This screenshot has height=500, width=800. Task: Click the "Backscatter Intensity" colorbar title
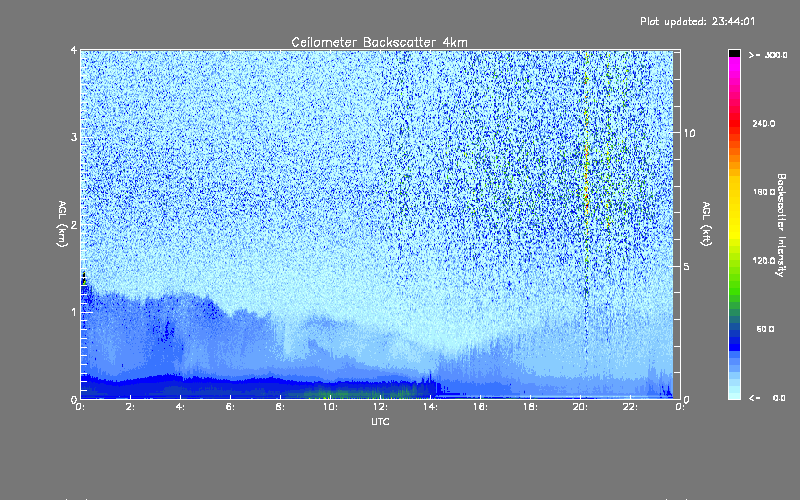click(x=781, y=225)
